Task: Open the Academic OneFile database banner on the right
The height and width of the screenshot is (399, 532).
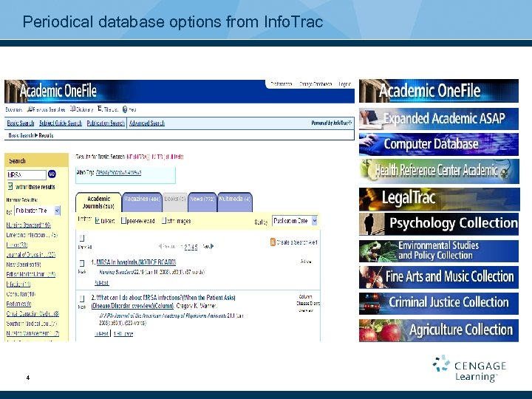Action: pyautogui.click(x=439, y=91)
